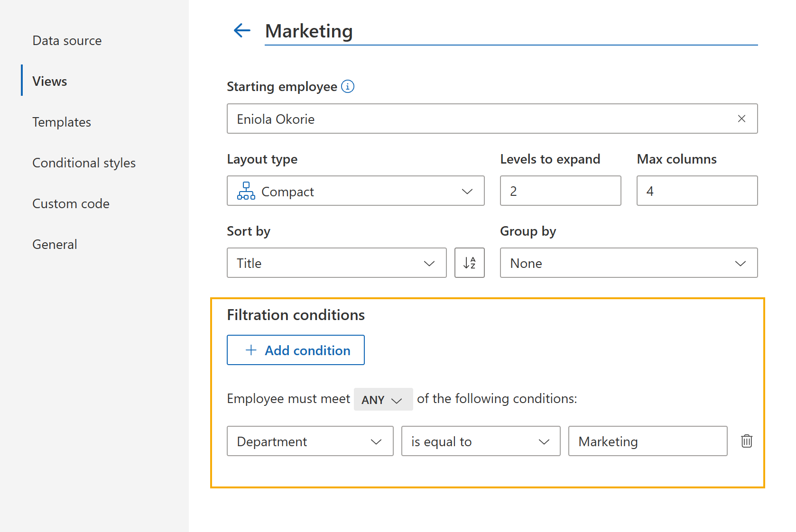
Task: Click the Max columns label
Action: click(677, 159)
